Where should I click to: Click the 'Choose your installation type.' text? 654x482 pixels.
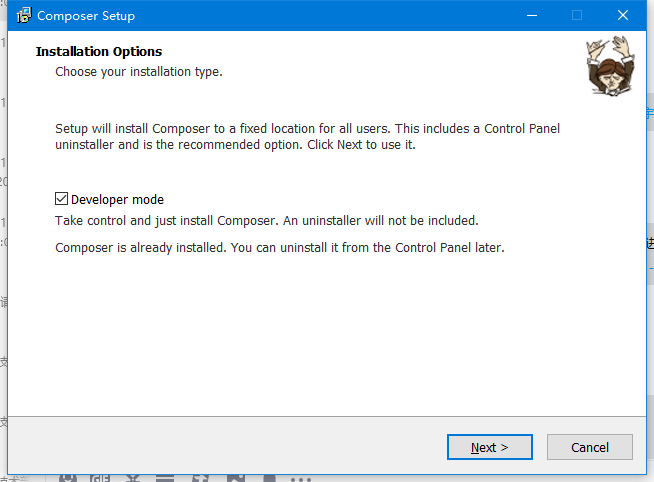[139, 72]
